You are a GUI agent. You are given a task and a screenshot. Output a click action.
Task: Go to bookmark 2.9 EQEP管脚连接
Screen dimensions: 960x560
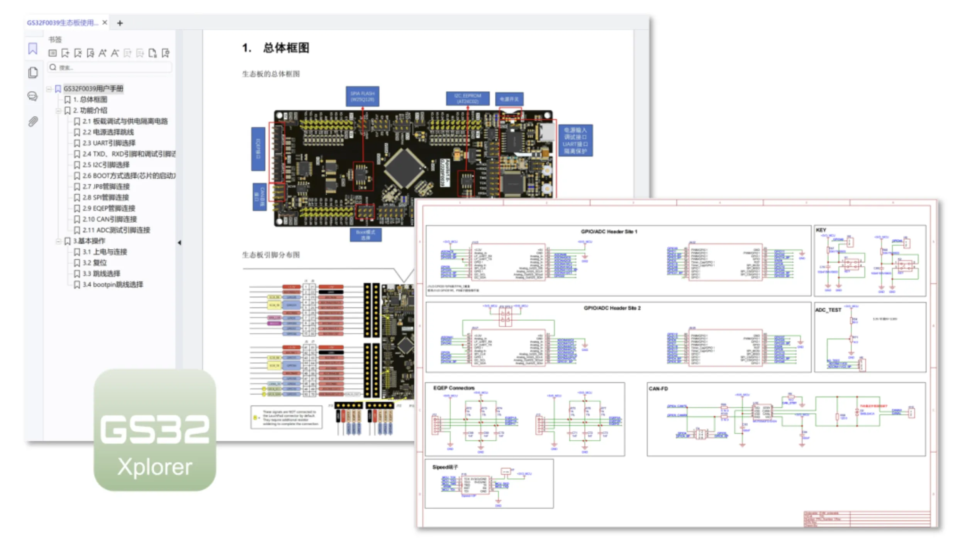point(109,208)
